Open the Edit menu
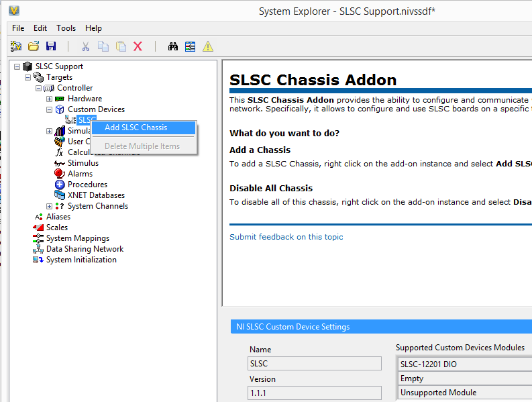The width and height of the screenshot is (532, 402). [40, 28]
